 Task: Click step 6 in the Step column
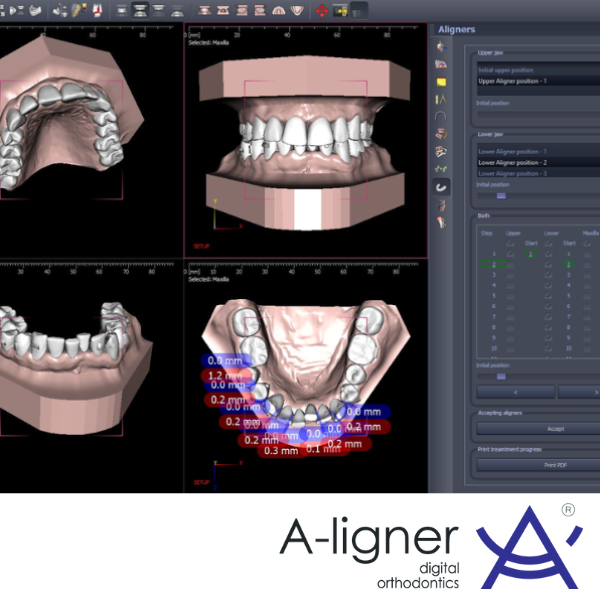494,306
